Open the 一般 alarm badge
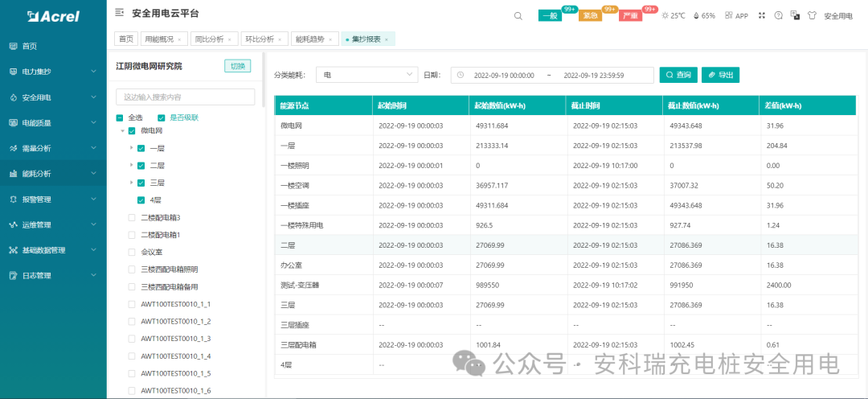Screen dimensions: 868x399 coord(551,16)
